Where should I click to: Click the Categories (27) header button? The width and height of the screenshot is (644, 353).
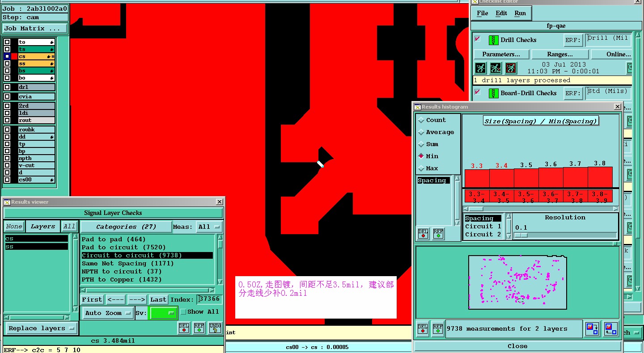pyautogui.click(x=126, y=227)
